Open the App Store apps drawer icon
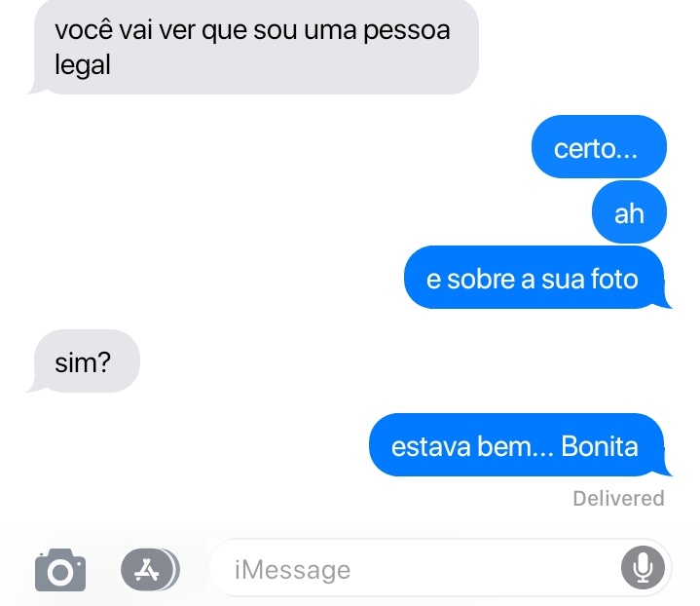The image size is (700, 606). pos(150,569)
